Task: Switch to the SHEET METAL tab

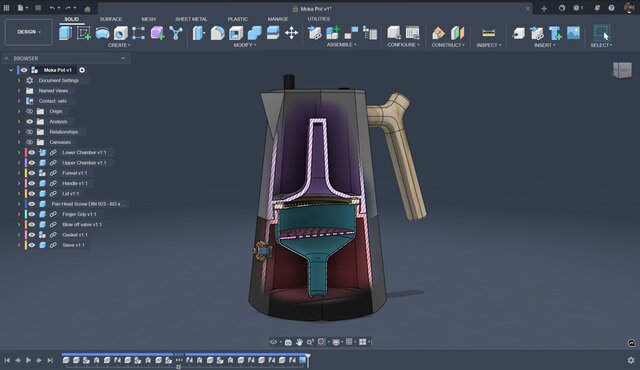Action: 191,19
